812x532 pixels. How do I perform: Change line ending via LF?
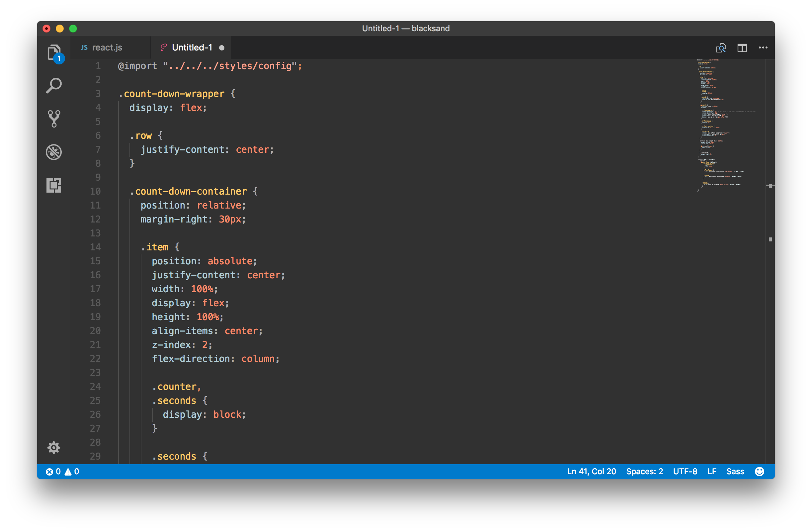[x=712, y=471]
